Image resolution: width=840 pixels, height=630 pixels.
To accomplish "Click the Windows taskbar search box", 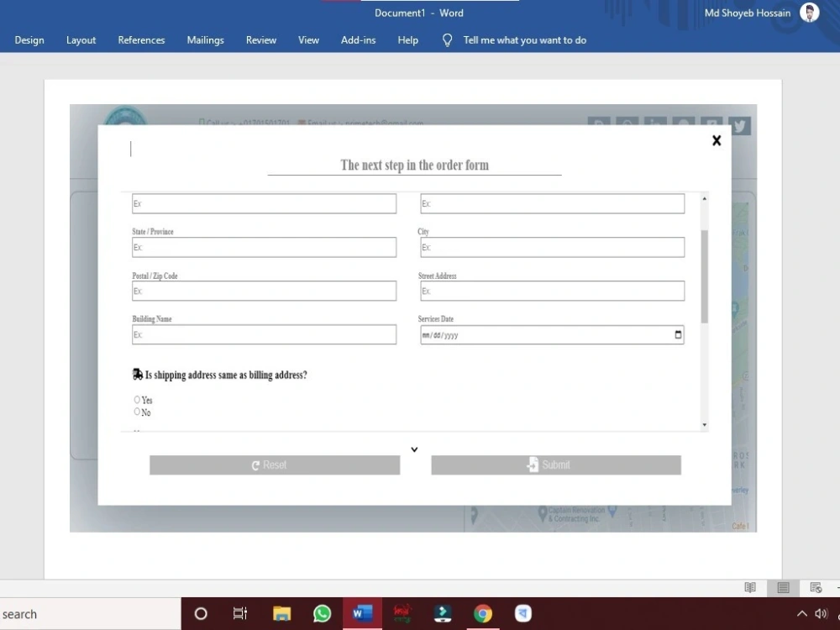I will [x=91, y=614].
